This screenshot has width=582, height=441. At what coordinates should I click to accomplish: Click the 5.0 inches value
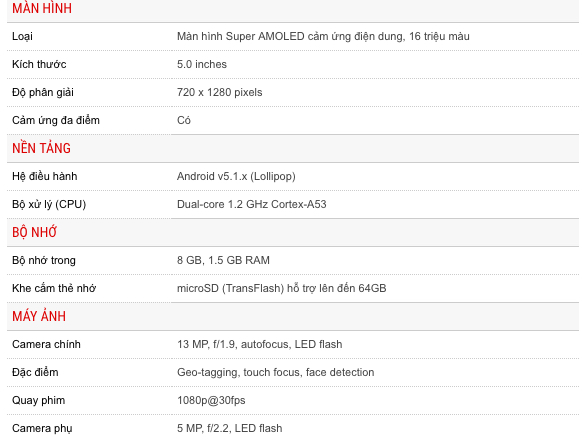(x=202, y=64)
